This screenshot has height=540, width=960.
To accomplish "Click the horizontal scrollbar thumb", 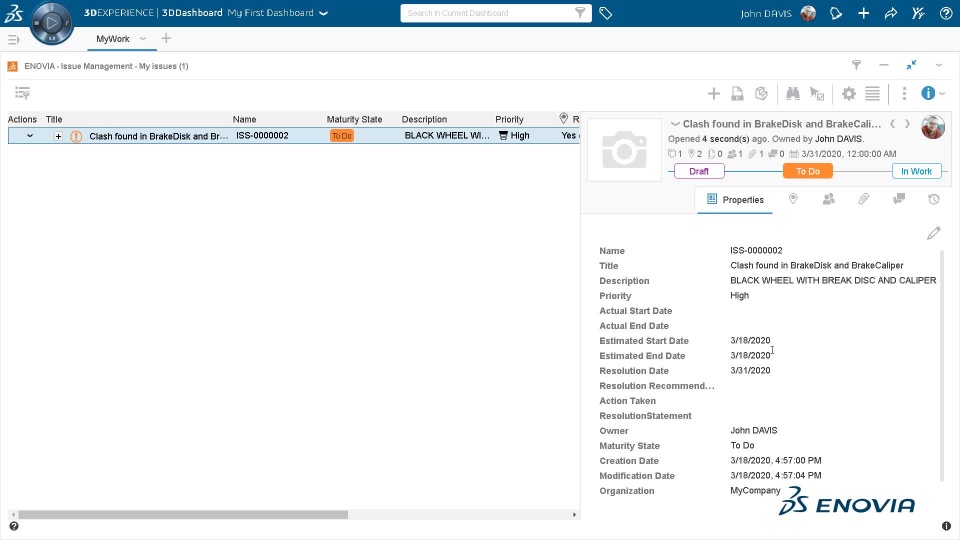I will [182, 515].
